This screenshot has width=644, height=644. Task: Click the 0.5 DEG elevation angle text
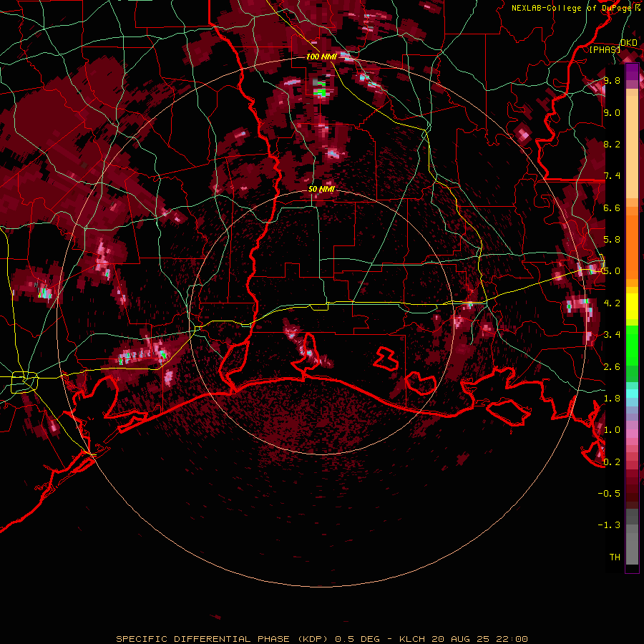click(x=357, y=639)
